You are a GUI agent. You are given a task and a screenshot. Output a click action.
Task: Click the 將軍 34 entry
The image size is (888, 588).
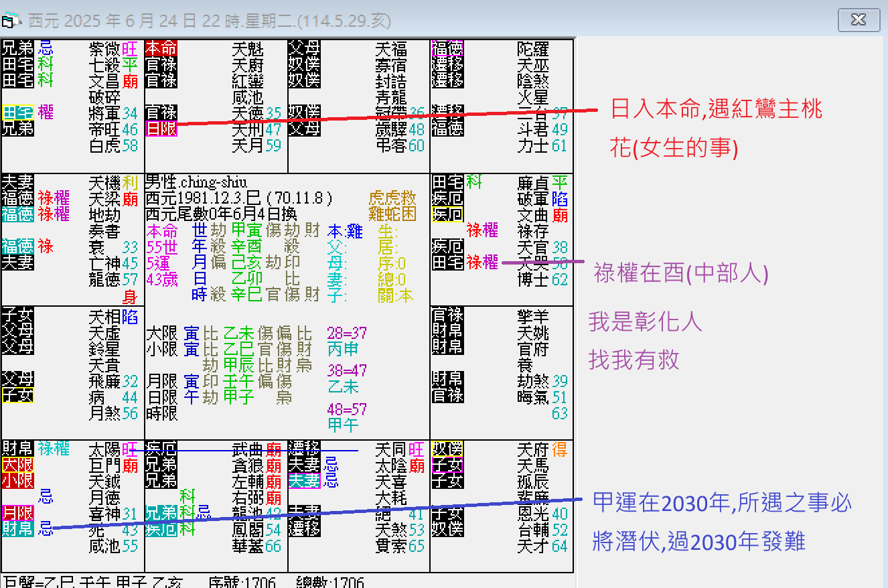coord(113,113)
